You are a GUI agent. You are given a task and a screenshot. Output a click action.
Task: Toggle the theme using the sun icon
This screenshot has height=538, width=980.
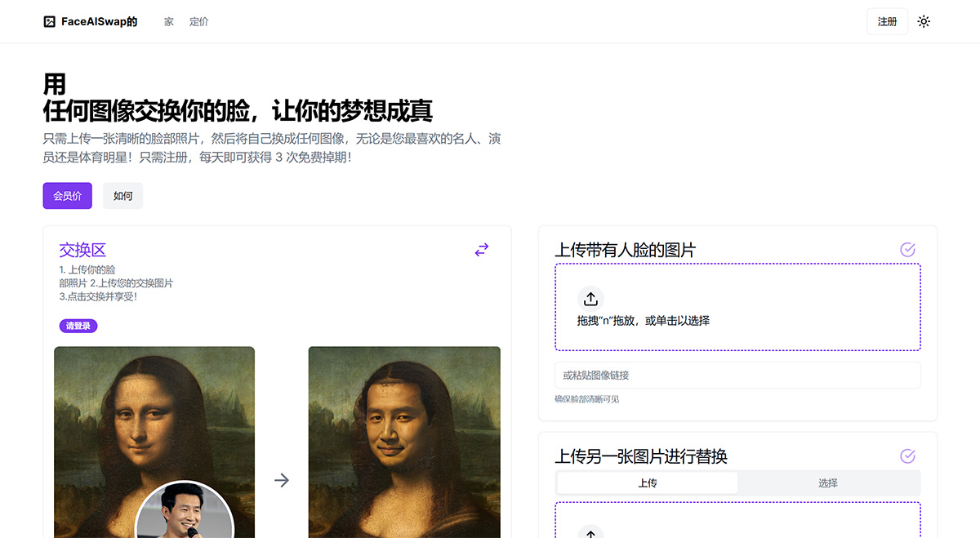pos(924,21)
